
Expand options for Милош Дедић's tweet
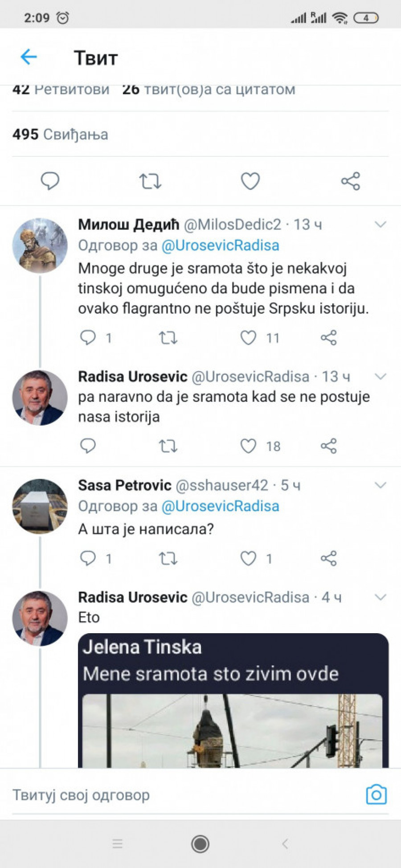click(x=380, y=224)
